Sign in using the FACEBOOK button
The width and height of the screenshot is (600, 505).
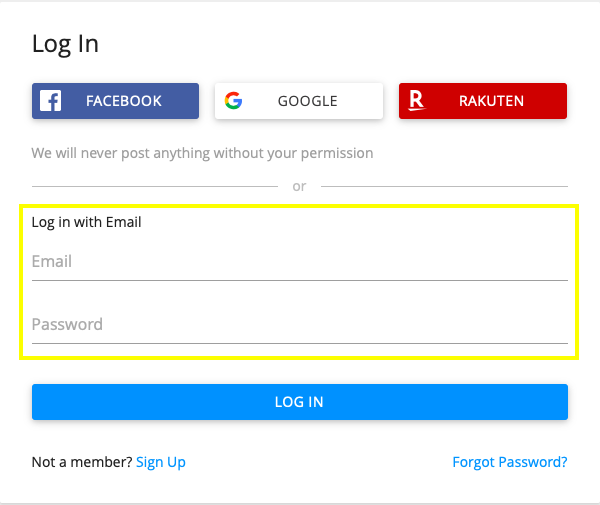pyautogui.click(x=116, y=101)
